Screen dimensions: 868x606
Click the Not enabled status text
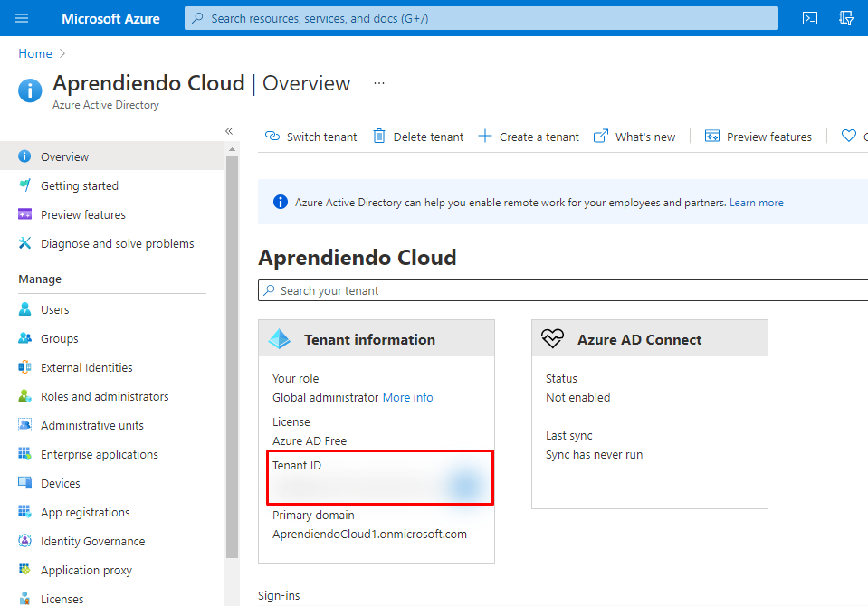click(578, 397)
